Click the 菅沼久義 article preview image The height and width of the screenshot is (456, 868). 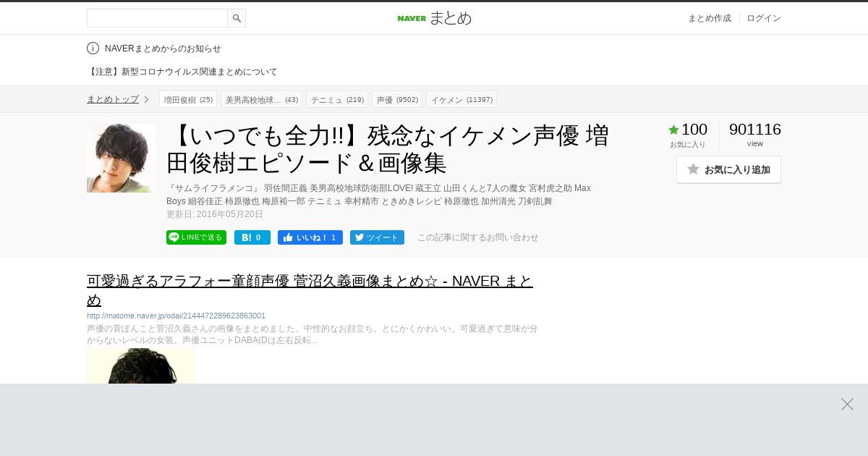tap(141, 366)
